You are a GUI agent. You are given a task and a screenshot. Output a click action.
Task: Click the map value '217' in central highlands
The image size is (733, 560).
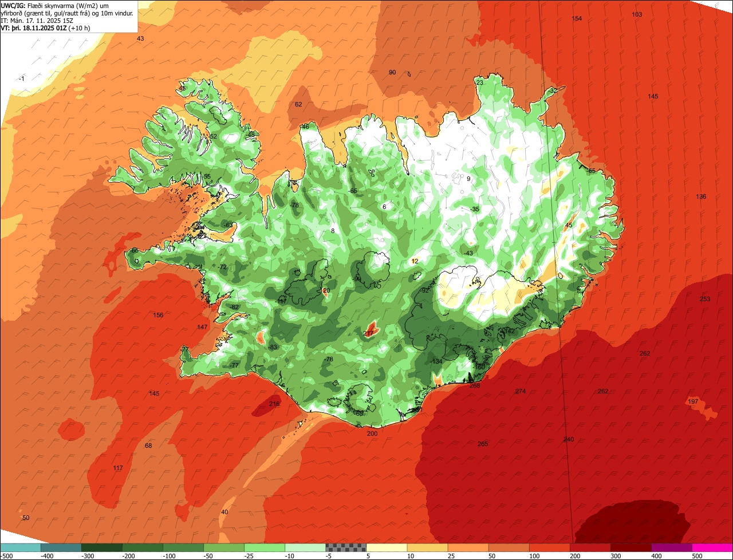(369, 333)
